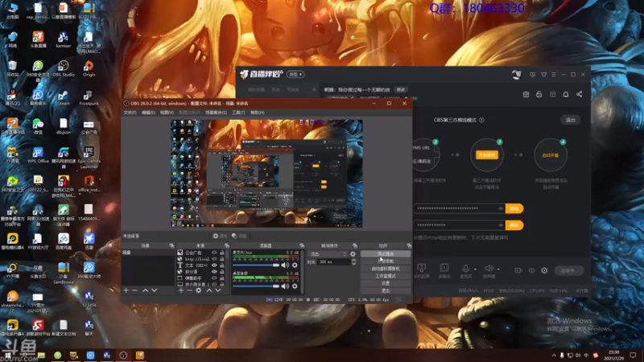Click orange copy button beside RTMP URL

[514, 208]
